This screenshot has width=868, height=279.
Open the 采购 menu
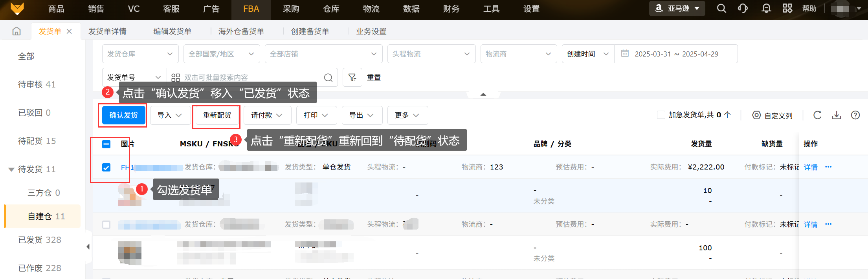coord(291,9)
